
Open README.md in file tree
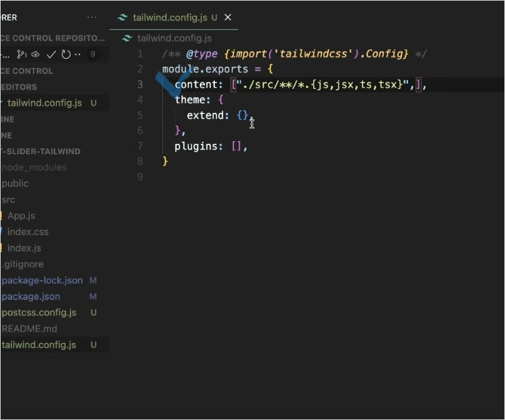[29, 329]
